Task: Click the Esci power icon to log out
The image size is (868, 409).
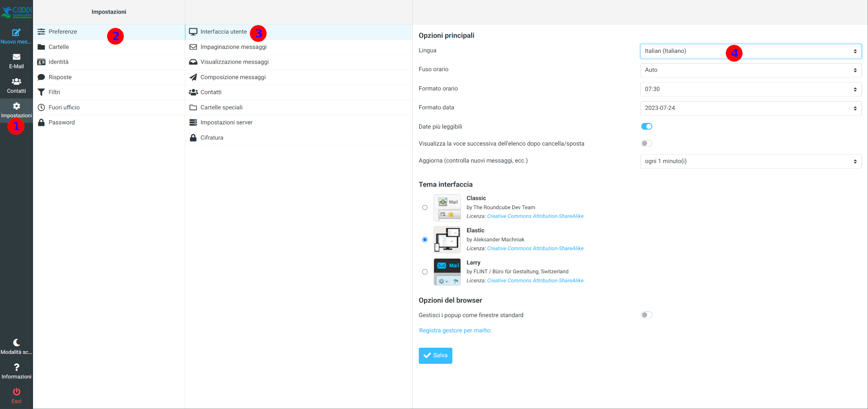Action: pos(16,392)
